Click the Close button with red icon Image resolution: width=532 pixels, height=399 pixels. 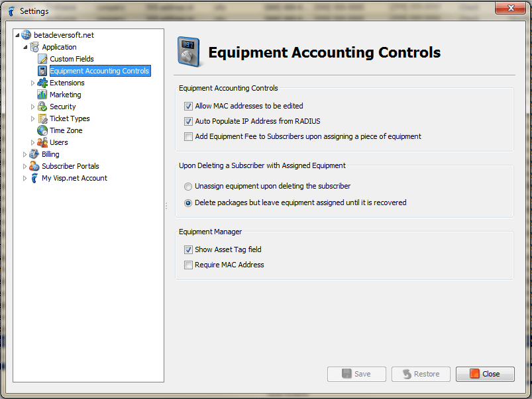click(485, 374)
